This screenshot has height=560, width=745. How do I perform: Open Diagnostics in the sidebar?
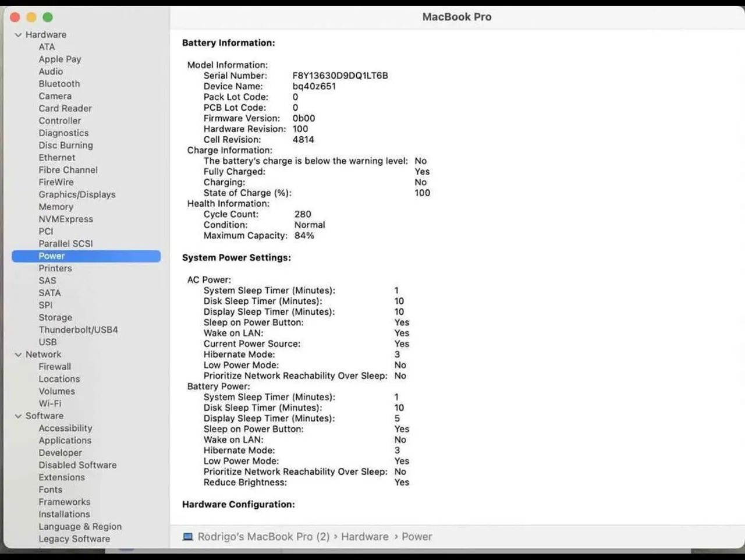click(x=63, y=133)
